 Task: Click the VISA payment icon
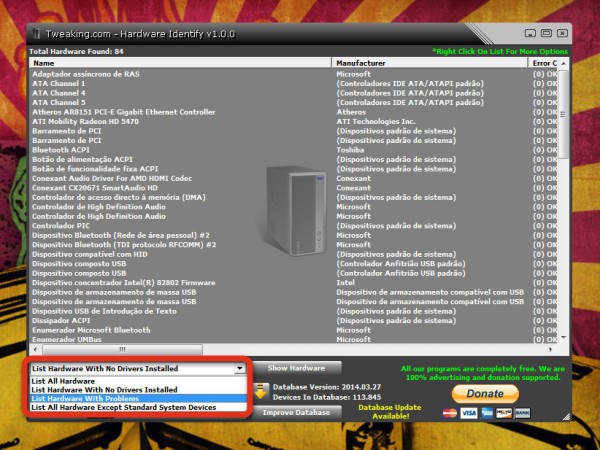click(469, 413)
